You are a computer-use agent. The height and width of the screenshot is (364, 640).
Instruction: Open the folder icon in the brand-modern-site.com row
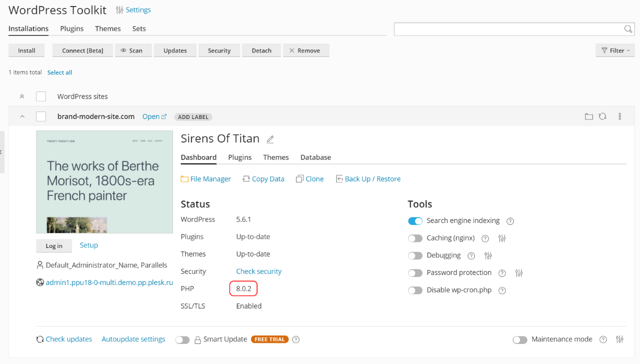coord(589,116)
